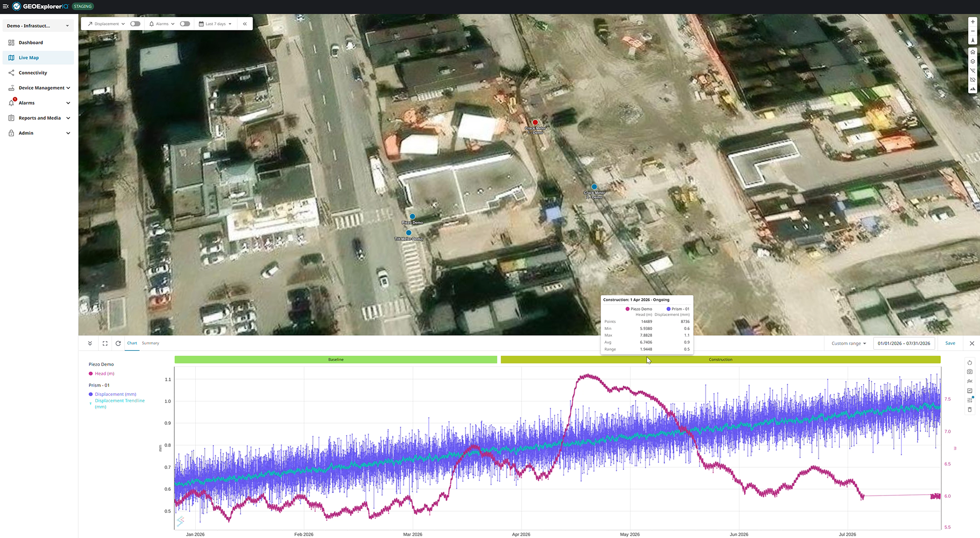This screenshot has width=980, height=538.
Task: Toggle Displacement (mm) series visibility
Action: tap(113, 394)
